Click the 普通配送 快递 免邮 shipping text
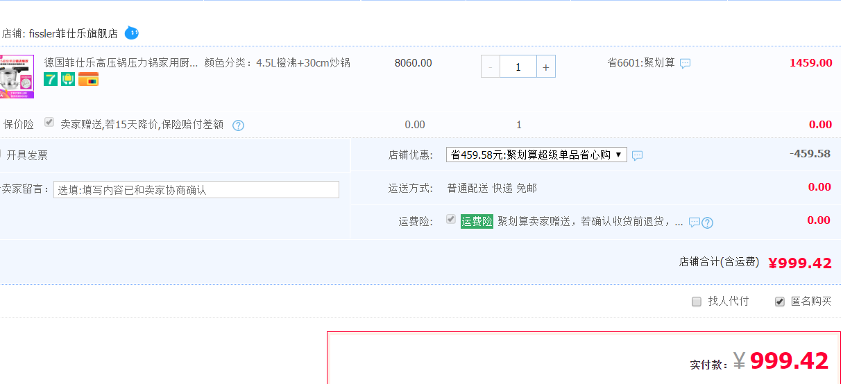This screenshot has width=868, height=384. click(x=492, y=188)
